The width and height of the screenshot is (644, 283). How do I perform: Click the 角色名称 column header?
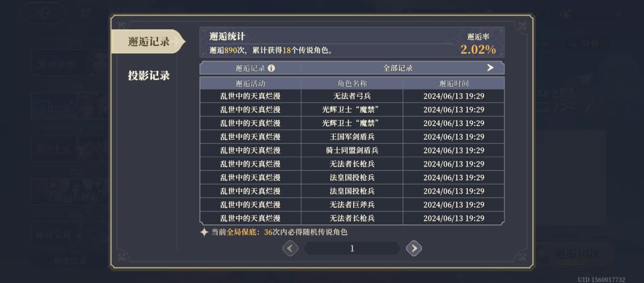coord(352,83)
